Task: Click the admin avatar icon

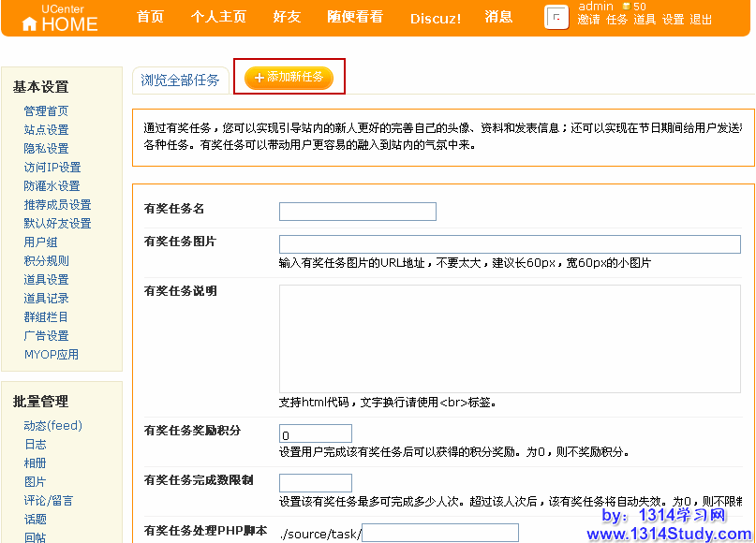Action: point(556,18)
